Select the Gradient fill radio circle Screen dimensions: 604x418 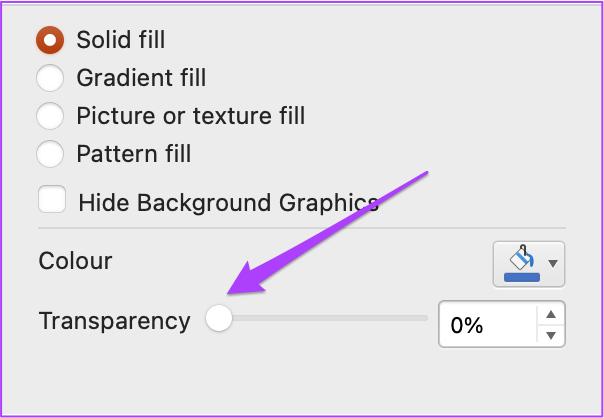[50, 78]
